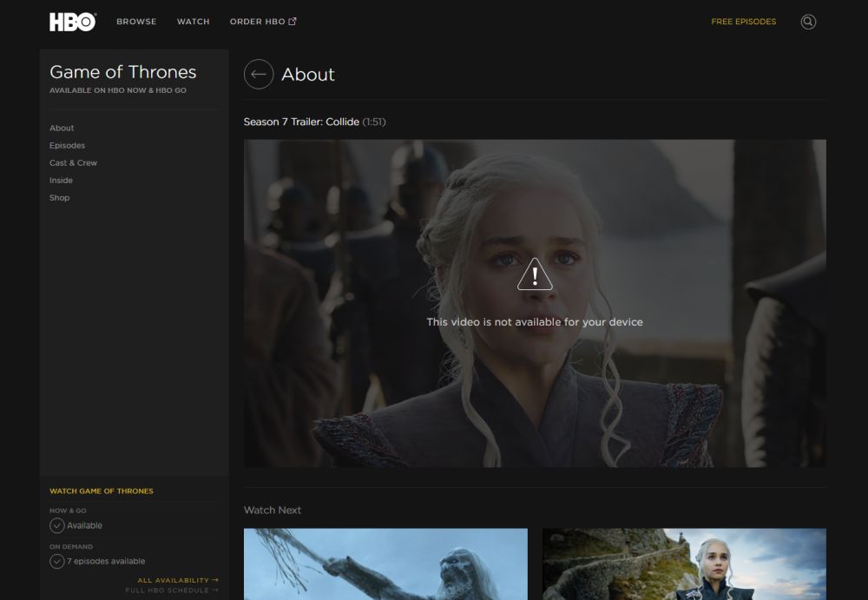Click the Game of Thrones title
Image resolution: width=868 pixels, height=600 pixels.
[x=123, y=72]
